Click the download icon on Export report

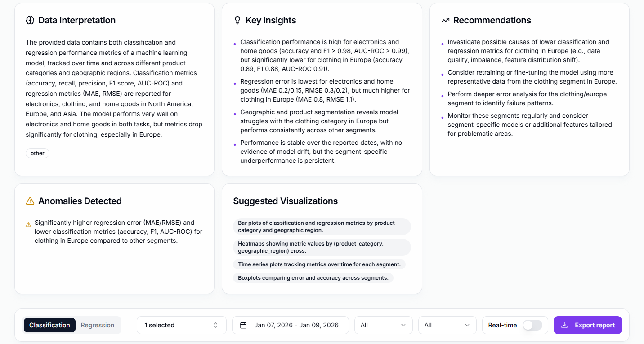565,325
